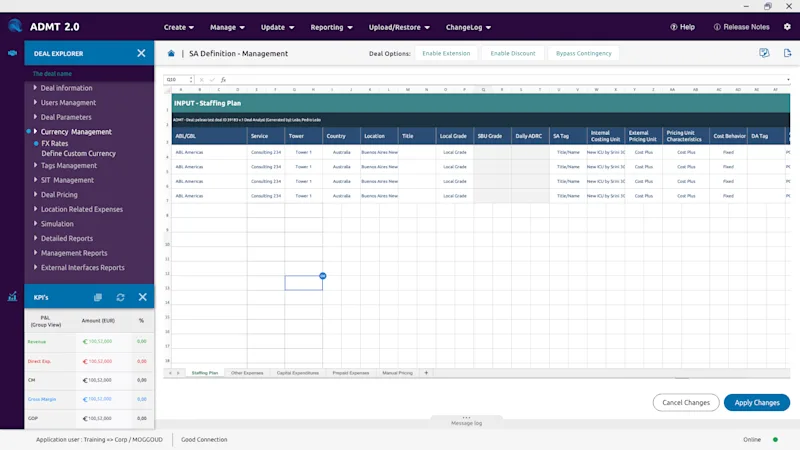
Task: Click the handshake deal icon in sidebar
Action: (x=12, y=53)
